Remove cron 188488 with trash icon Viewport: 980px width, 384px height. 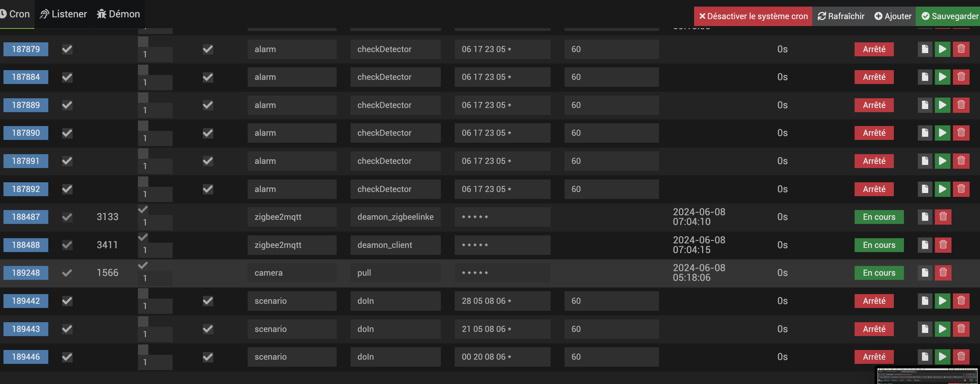pos(943,245)
